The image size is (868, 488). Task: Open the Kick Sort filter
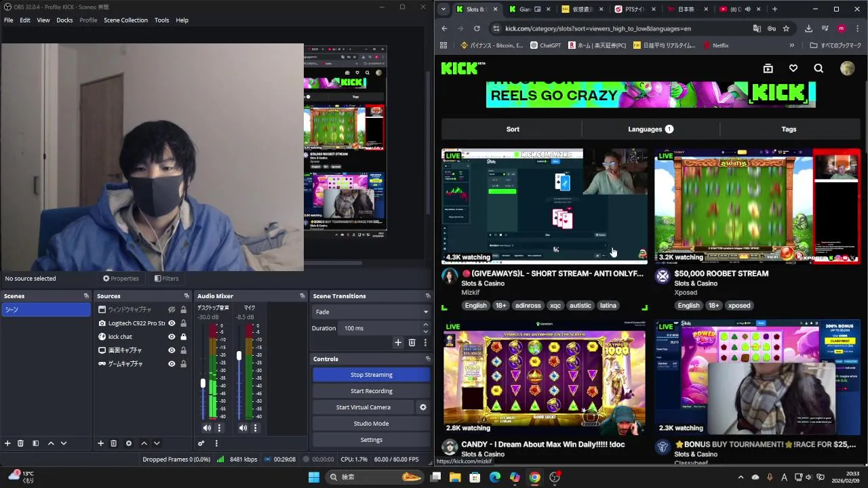(513, 129)
